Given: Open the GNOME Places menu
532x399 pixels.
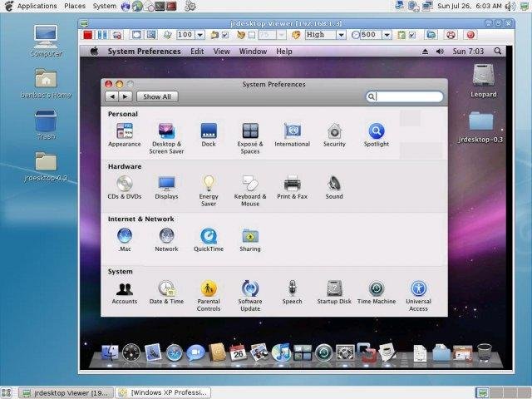Looking at the screenshot, I should 75,6.
